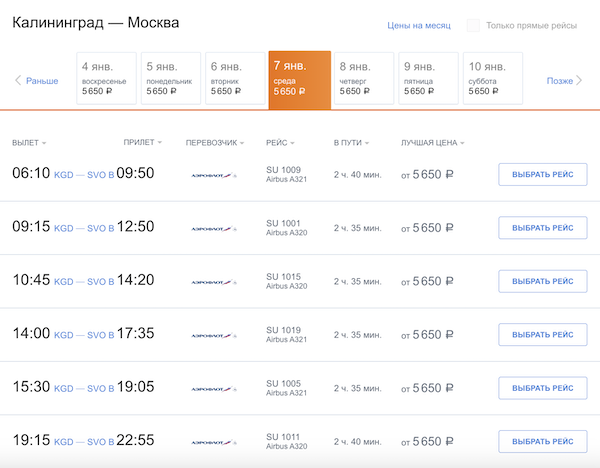Go to later dates with Позже arrow
Image resolution: width=600 pixels, height=468 pixels.
point(565,80)
